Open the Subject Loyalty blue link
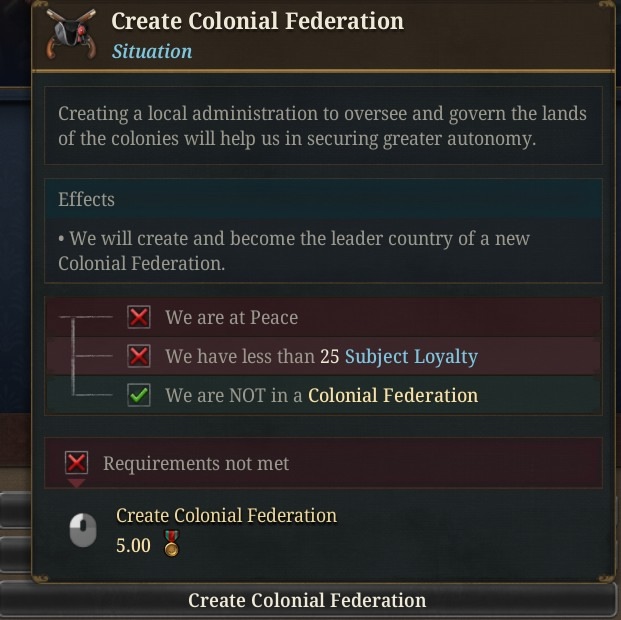 pos(411,357)
